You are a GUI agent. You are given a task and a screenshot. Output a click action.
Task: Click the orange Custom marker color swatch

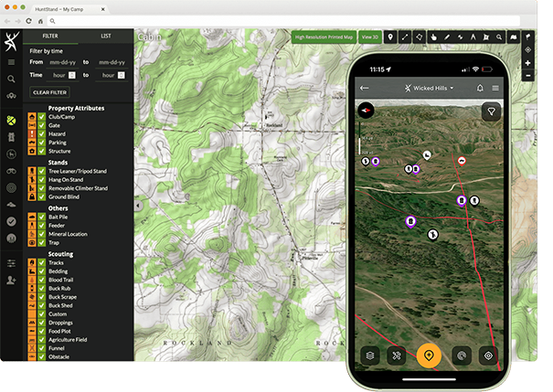tap(32, 313)
